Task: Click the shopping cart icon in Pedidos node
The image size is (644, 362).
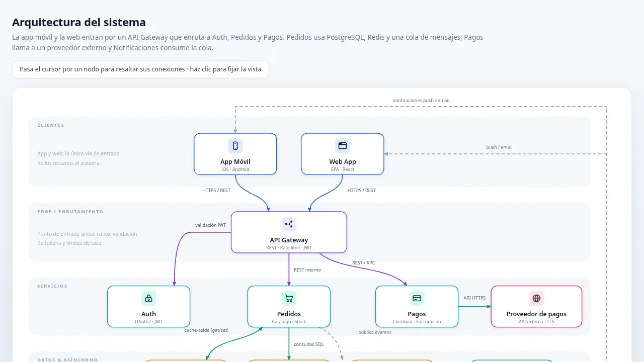Action: pyautogui.click(x=289, y=298)
